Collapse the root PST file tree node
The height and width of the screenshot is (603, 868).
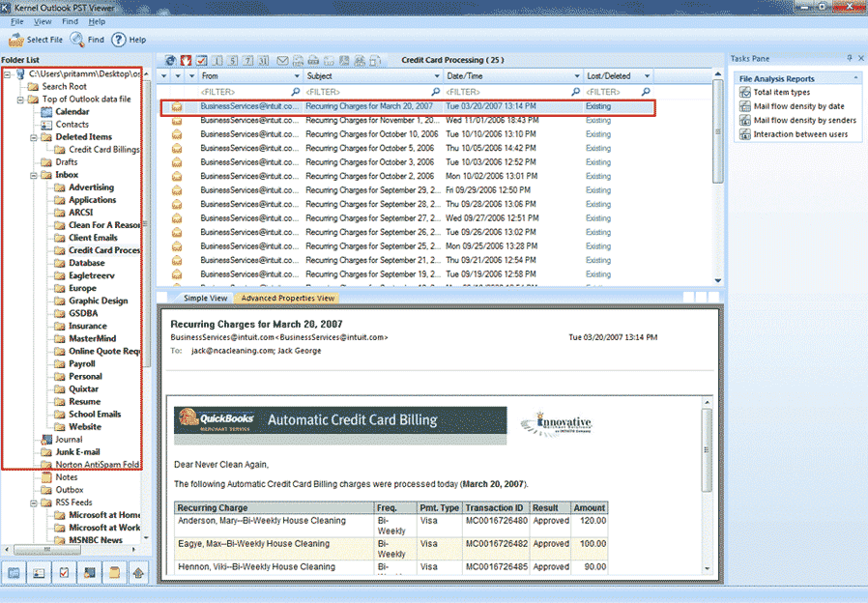pos(7,74)
